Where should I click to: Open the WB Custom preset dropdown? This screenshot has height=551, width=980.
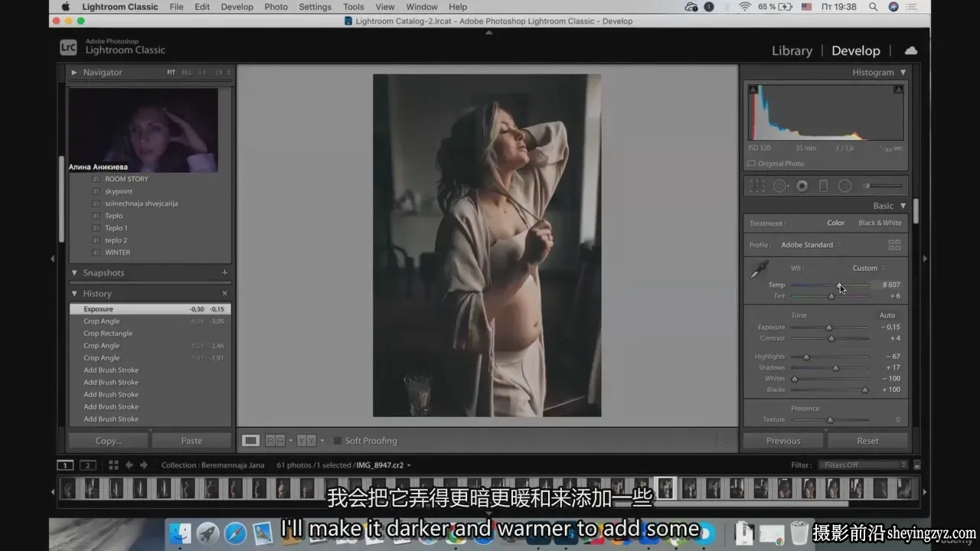(869, 268)
